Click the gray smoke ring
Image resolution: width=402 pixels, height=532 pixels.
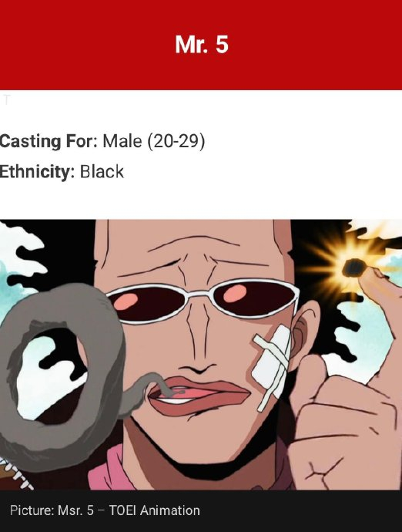pos(61,372)
